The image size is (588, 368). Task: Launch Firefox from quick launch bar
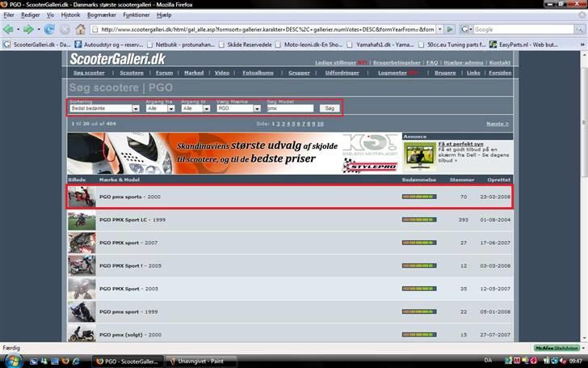[65, 362]
